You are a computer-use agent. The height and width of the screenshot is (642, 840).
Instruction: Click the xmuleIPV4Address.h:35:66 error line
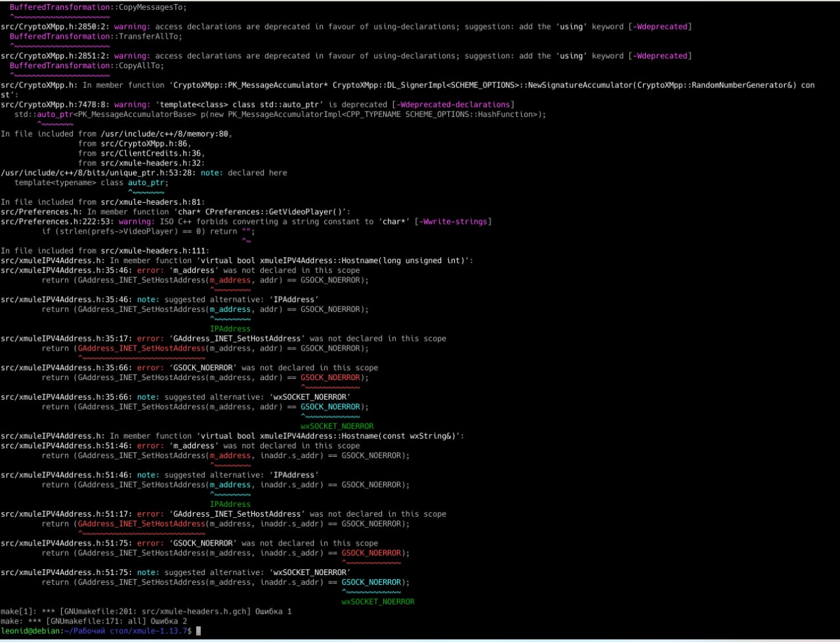pos(189,368)
